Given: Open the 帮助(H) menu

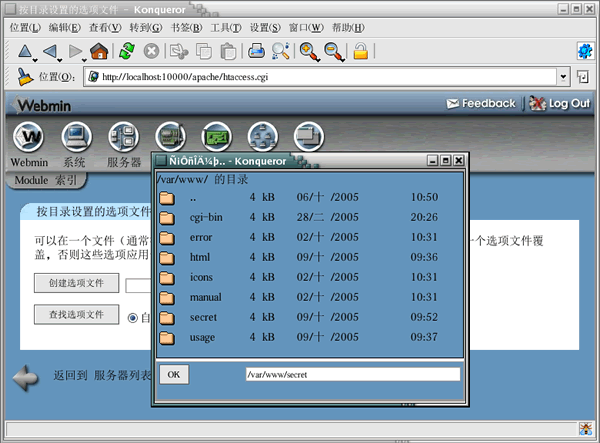Looking at the screenshot, I should pyautogui.click(x=348, y=28).
